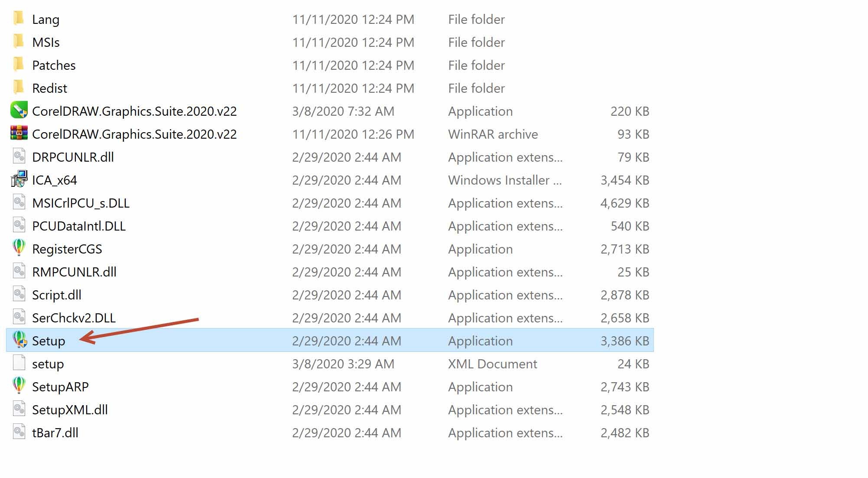Click the SerChckv2.DLL file icon
868x478 pixels.
19,317
